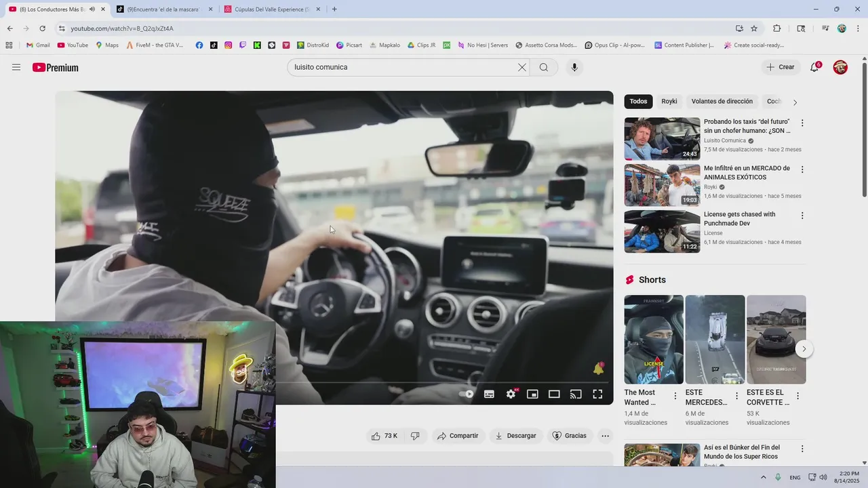Toggle autoplay switch in the player
Image resolution: width=868 pixels, height=488 pixels.
(467, 394)
